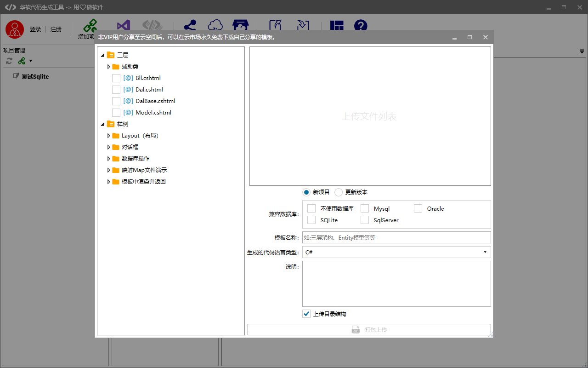Open dropdown arrow beside the green add-link icon

tap(31, 61)
